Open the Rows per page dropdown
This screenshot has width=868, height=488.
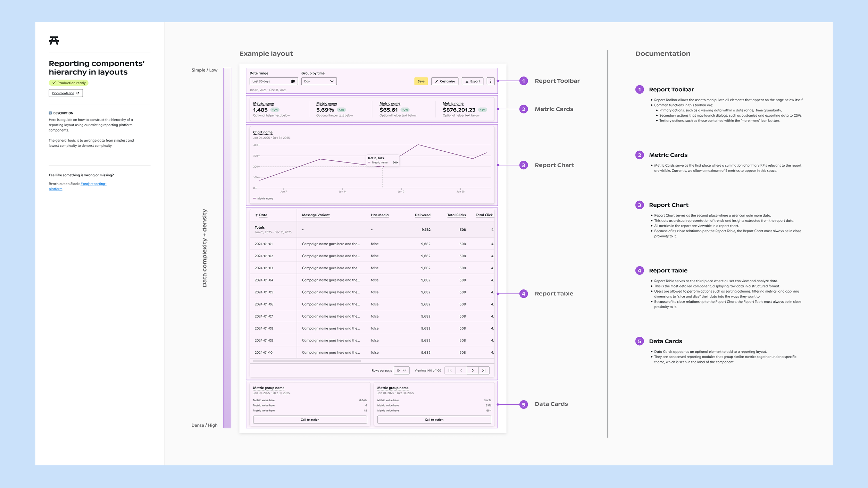pos(401,370)
